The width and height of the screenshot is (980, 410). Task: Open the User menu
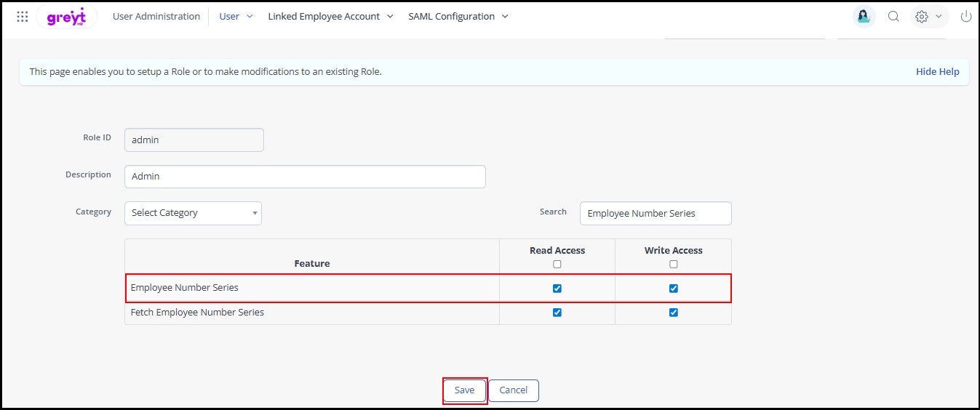coord(236,17)
